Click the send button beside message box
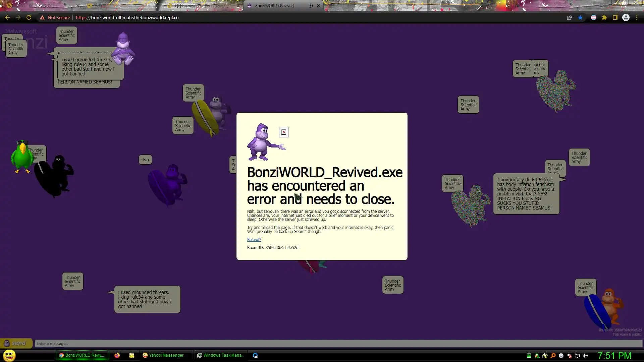Viewport: 644px width, 362px height. pyautogui.click(x=16, y=343)
